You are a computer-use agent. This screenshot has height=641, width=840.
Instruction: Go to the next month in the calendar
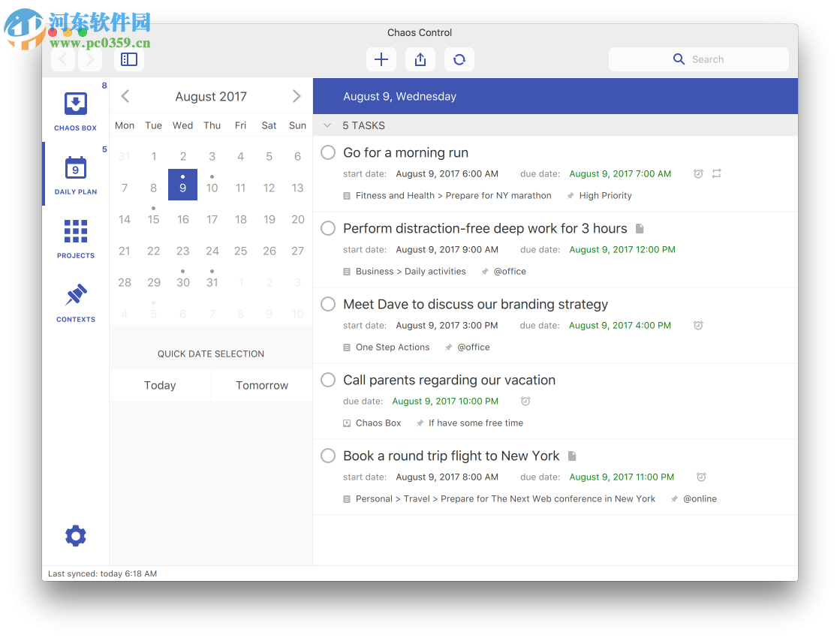(x=296, y=96)
